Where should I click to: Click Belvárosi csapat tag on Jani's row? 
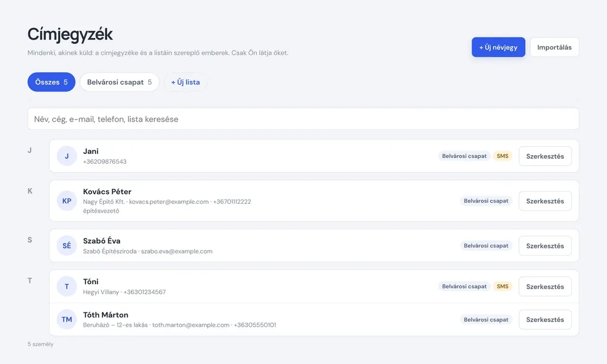click(x=464, y=156)
